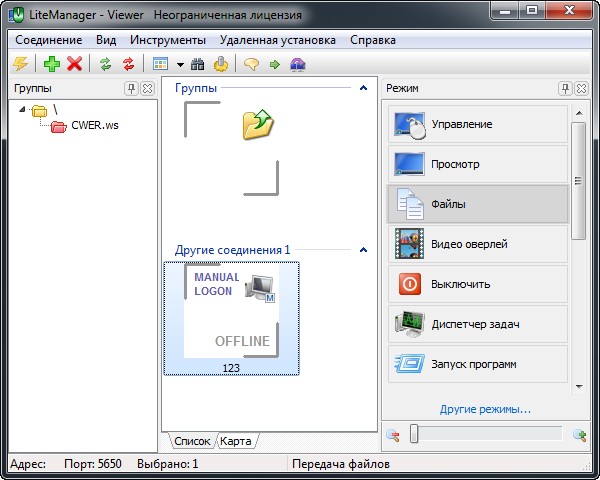Click the thumbnail zoom slider handle

tap(414, 434)
